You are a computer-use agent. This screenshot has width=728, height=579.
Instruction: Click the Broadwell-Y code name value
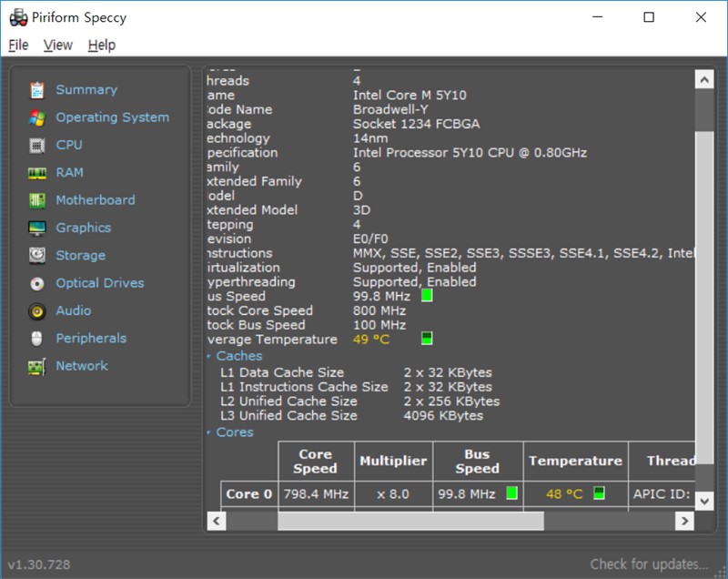pos(390,109)
